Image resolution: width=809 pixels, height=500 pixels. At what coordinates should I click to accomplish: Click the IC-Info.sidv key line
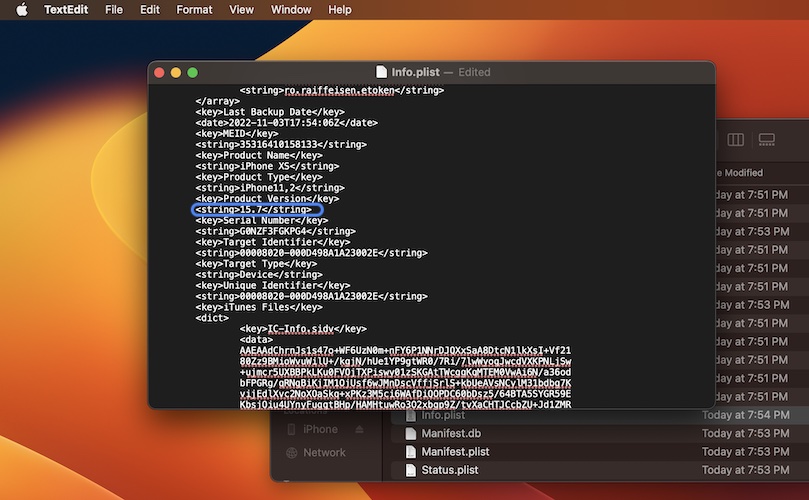(303, 329)
